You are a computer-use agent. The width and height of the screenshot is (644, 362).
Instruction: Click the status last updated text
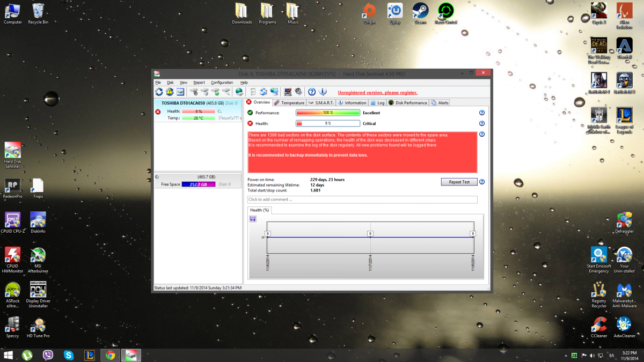198,287
